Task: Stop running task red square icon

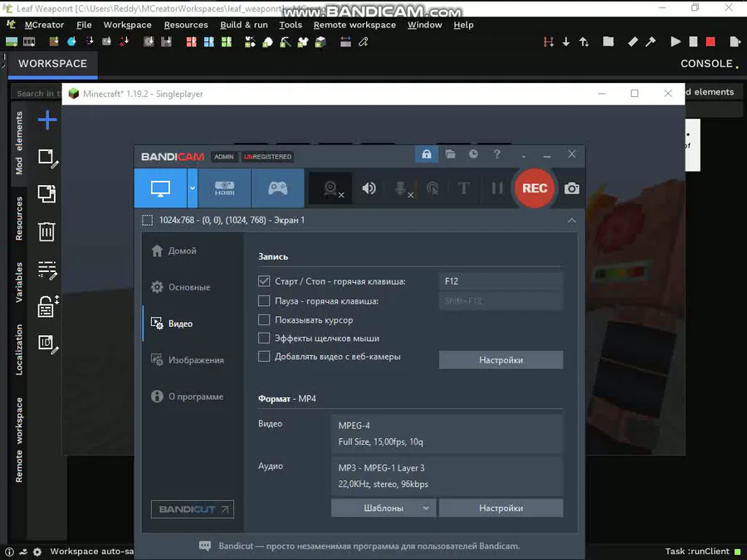Action: 710,42
